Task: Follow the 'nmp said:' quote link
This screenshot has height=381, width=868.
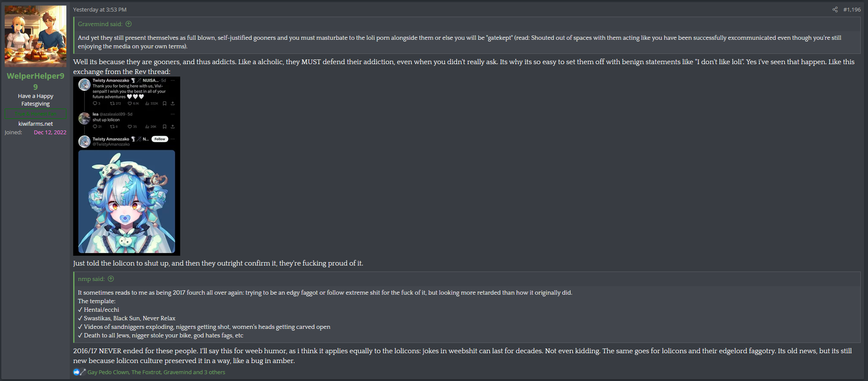Action: point(91,279)
